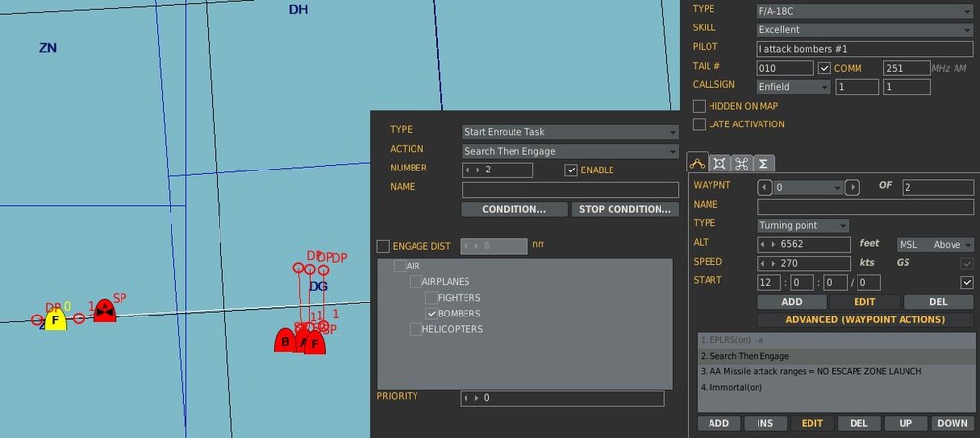Viewport: 980px width, 438px height.
Task: Decrease task NUMBER with left arrow
Action: click(x=466, y=170)
